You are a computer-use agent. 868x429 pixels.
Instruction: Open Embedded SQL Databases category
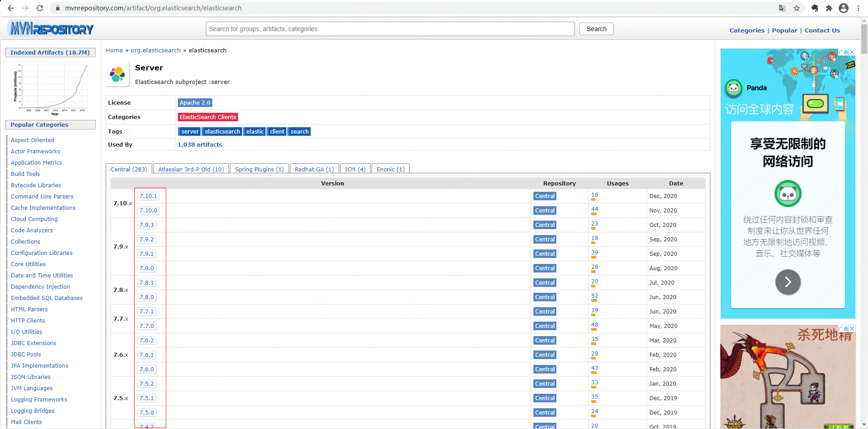tap(47, 298)
